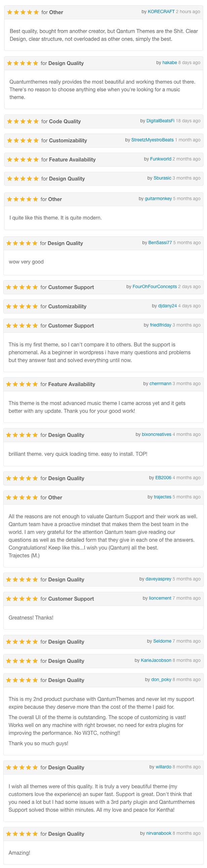Go to the djdany24 profile
207x868 pixels.
[x=167, y=306]
